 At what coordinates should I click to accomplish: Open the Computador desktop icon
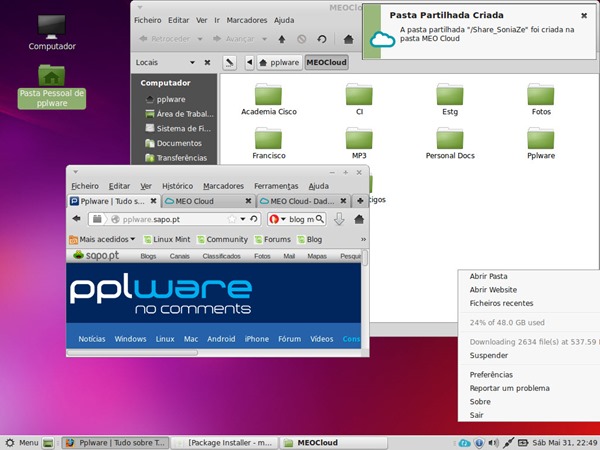[x=52, y=33]
